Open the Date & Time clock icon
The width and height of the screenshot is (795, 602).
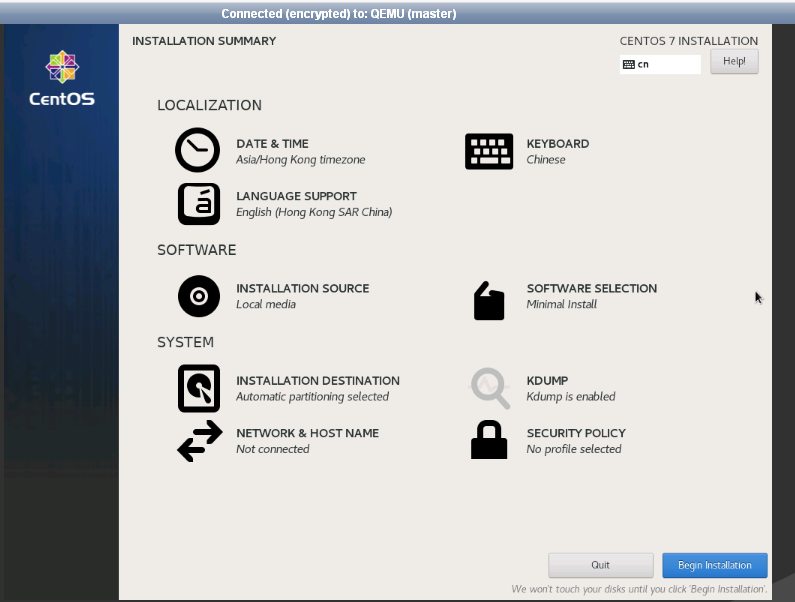click(x=197, y=150)
